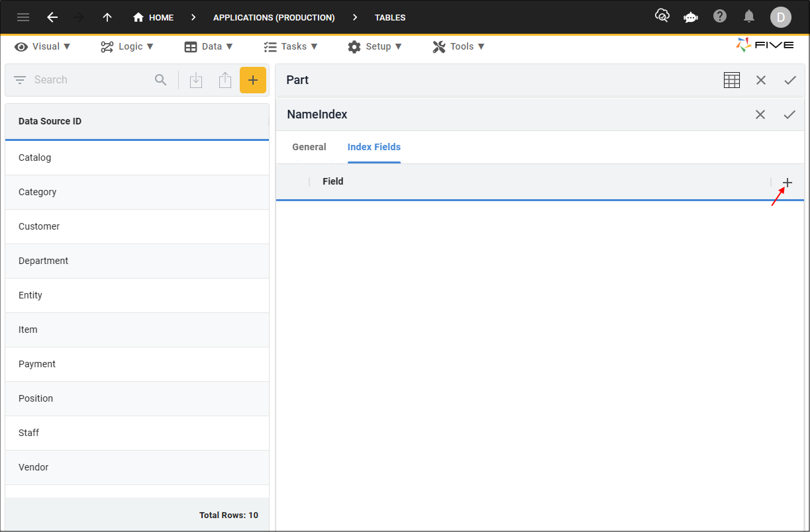Save NameIndex with the checkmark

[789, 114]
